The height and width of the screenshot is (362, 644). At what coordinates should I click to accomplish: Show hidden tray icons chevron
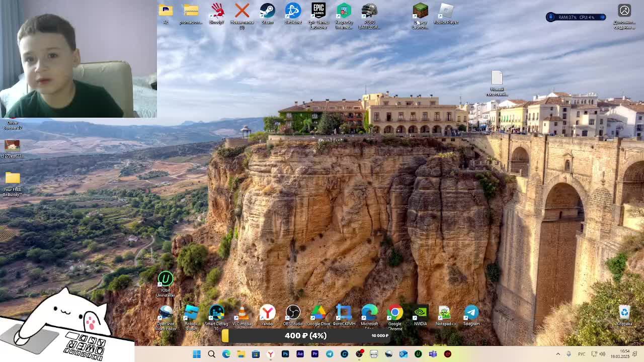(557, 354)
